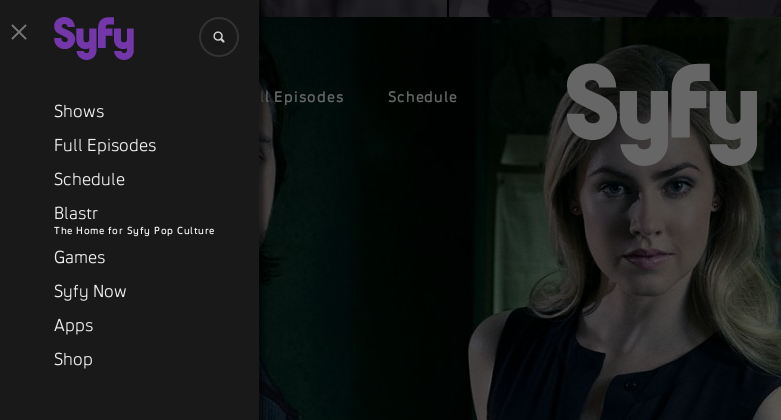Viewport: 781px width, 420px height.
Task: Open Shows in the side menu
Action: (79, 111)
